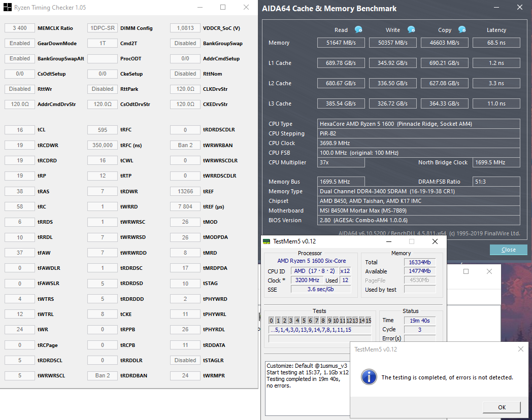Viewport: 532px width, 420px height.
Task: Click the Memory Write 50357 MB/s cell
Action: tap(392, 43)
